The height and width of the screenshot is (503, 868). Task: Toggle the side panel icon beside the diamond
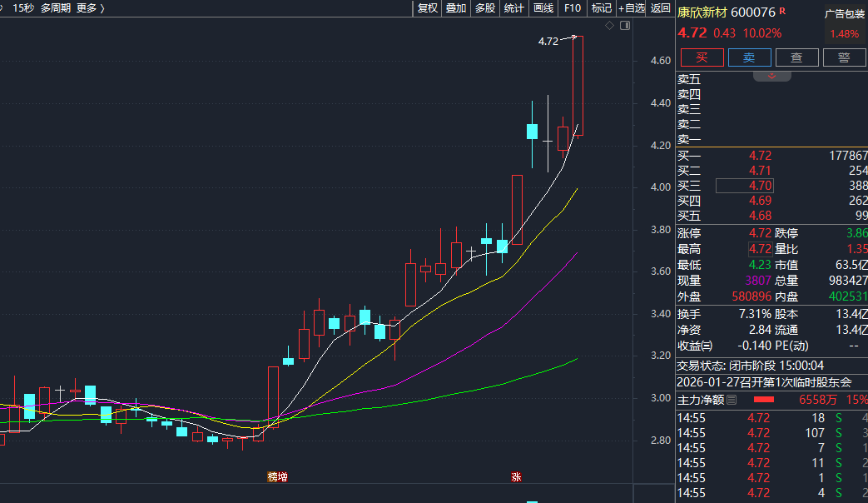point(625,26)
